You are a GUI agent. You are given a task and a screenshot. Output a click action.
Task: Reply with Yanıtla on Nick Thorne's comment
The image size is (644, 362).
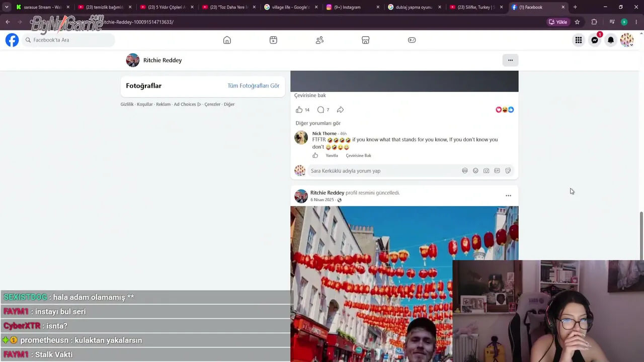point(332,156)
